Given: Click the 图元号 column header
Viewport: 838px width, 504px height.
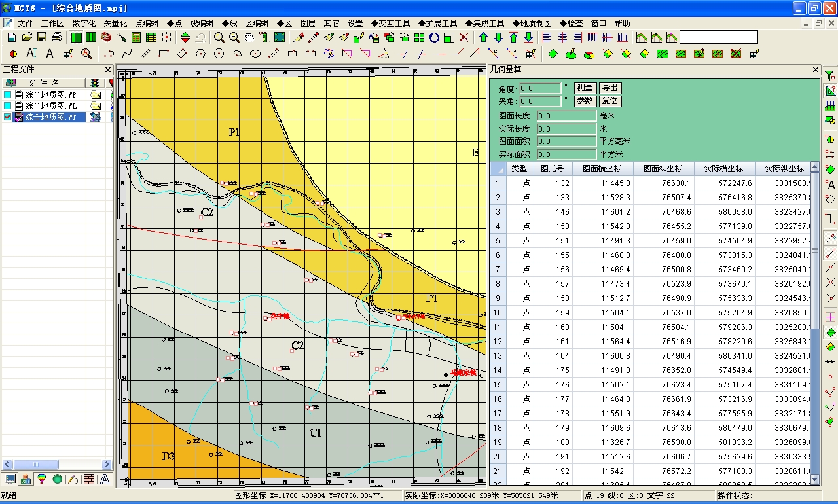Looking at the screenshot, I should point(552,168).
